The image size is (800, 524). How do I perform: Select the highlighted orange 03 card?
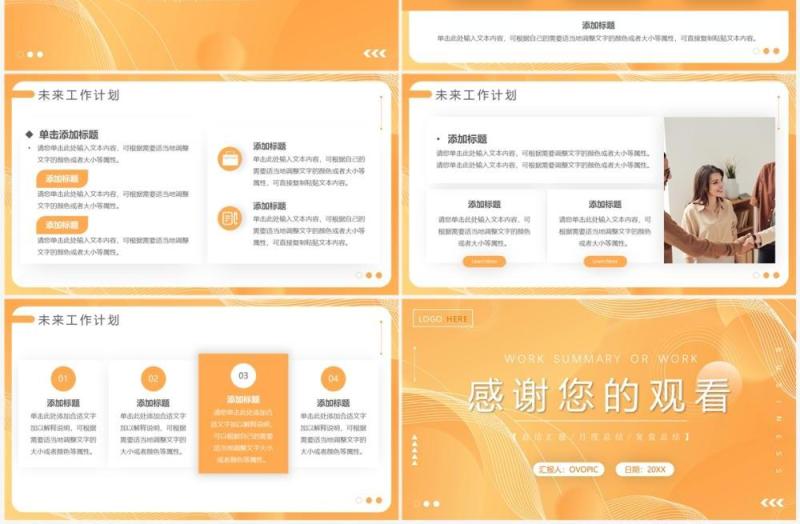(x=243, y=413)
